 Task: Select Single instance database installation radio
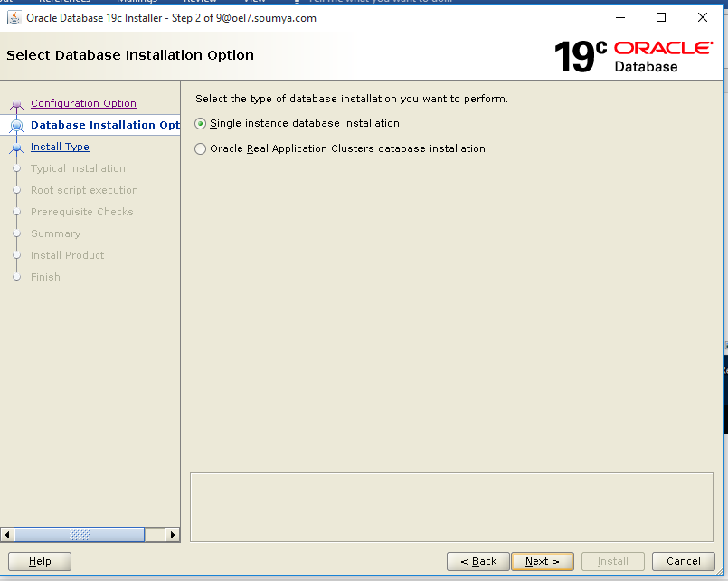[200, 124]
